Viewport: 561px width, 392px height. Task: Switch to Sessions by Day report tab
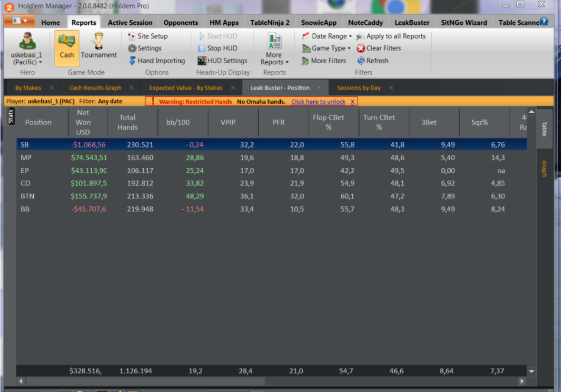(x=359, y=88)
